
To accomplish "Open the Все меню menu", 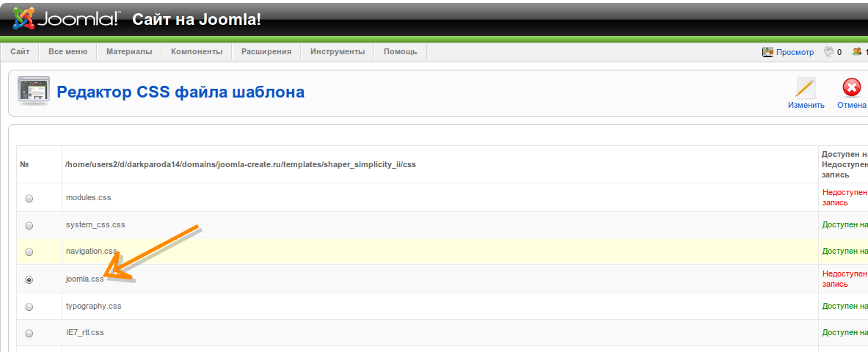I will [x=68, y=52].
